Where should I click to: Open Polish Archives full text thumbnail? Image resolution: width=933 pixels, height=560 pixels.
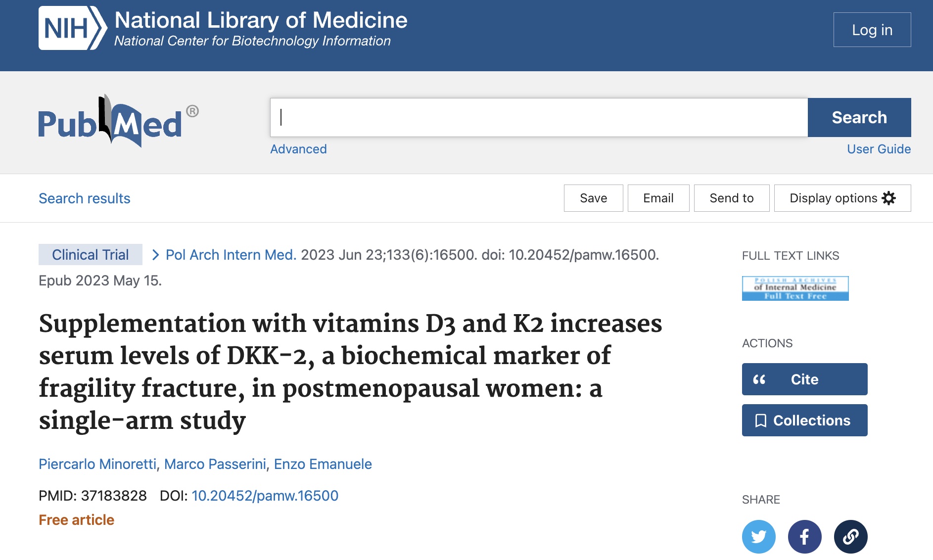pos(795,288)
